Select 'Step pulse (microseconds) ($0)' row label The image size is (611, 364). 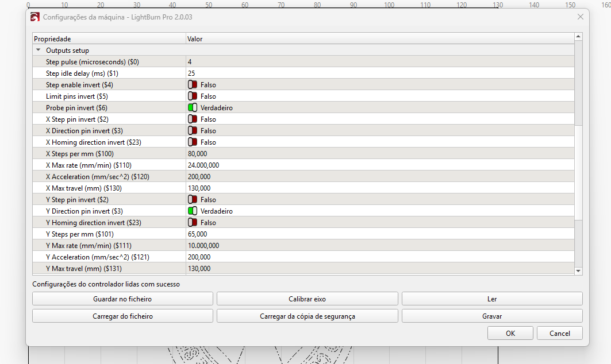pos(93,61)
